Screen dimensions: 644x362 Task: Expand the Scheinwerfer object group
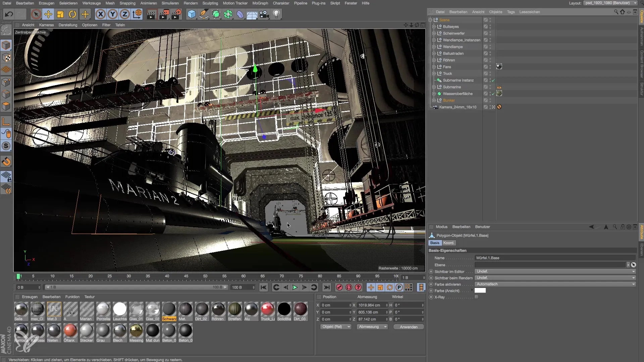[434, 33]
